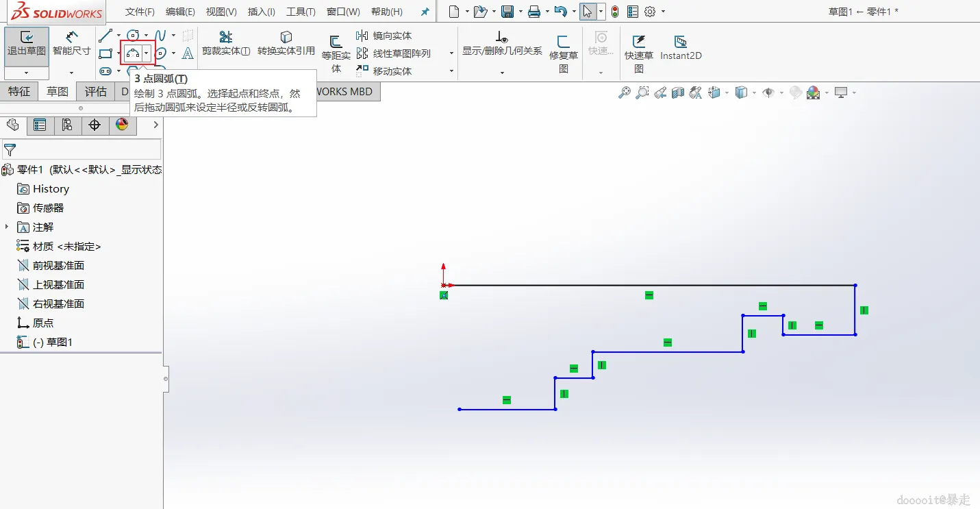The image size is (980, 509).
Task: Click Offset Entities (等距实体)
Action: [336, 54]
